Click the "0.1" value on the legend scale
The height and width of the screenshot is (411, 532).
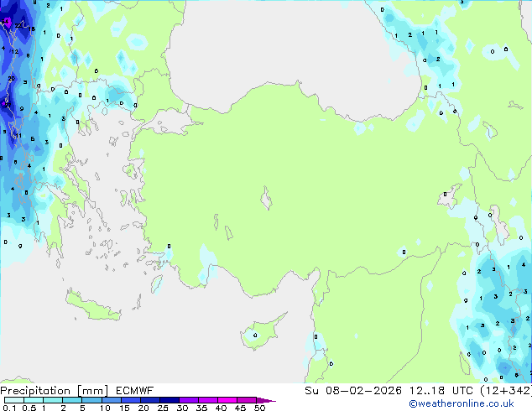(8, 408)
